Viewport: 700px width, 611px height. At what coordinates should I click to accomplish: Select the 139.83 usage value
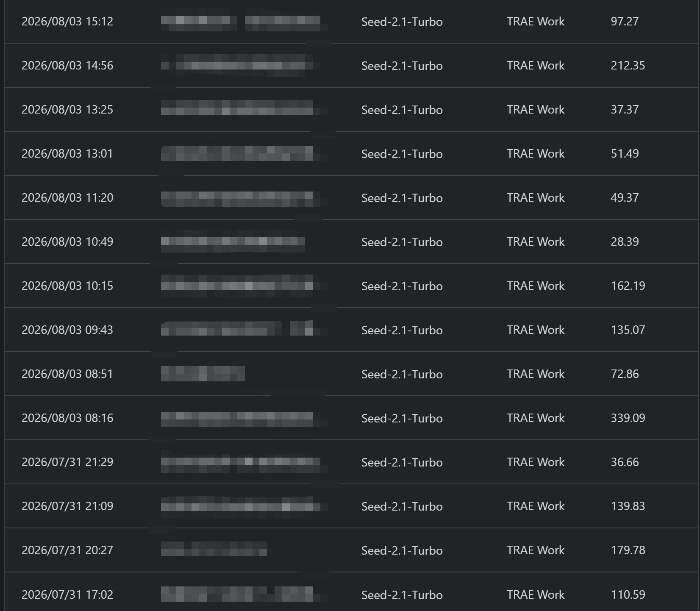[628, 506]
